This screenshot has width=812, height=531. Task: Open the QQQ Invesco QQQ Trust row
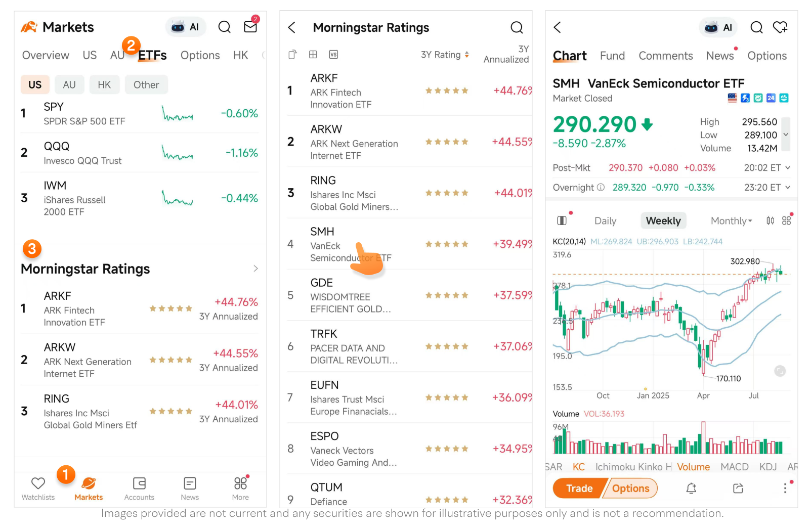pos(140,153)
